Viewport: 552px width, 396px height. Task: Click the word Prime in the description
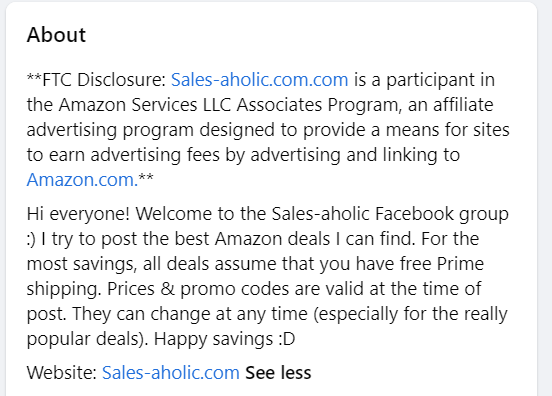click(x=460, y=264)
